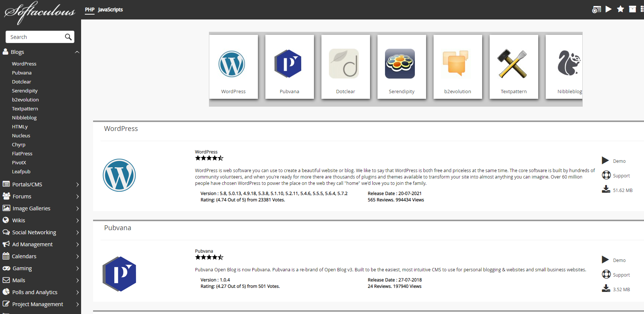
Task: Rate WordPress using its star rating
Action: [x=209, y=158]
